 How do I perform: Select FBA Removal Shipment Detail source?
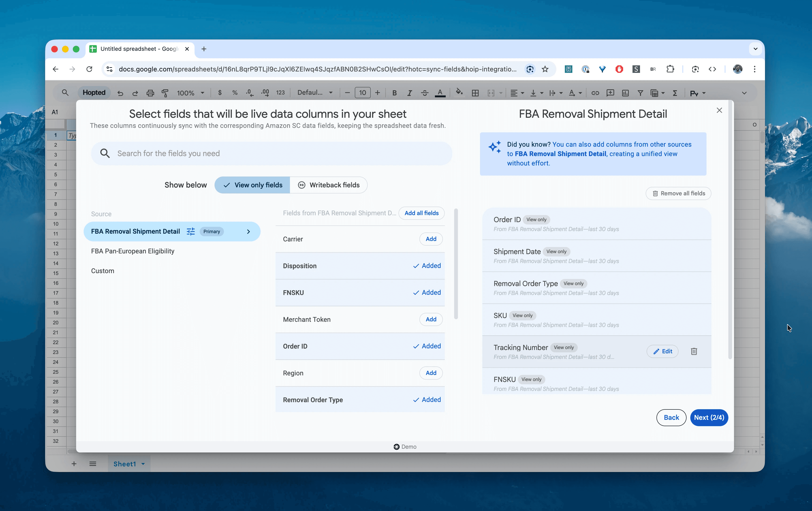(x=172, y=231)
